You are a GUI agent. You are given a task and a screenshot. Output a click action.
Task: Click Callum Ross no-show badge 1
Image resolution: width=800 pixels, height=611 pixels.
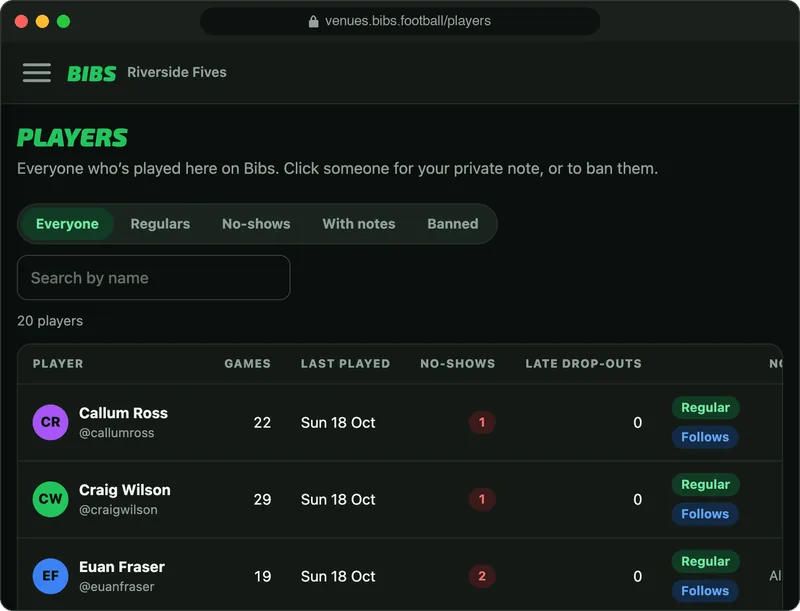click(x=482, y=422)
